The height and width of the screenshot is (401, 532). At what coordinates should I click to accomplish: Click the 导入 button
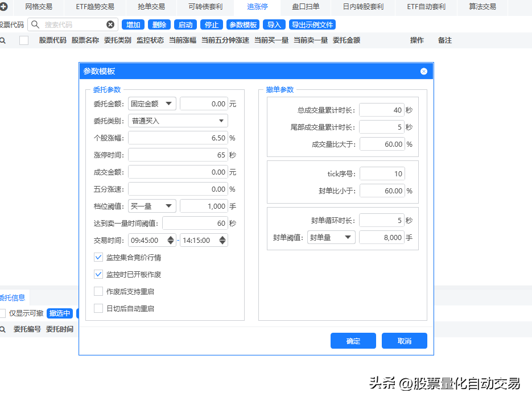click(274, 25)
